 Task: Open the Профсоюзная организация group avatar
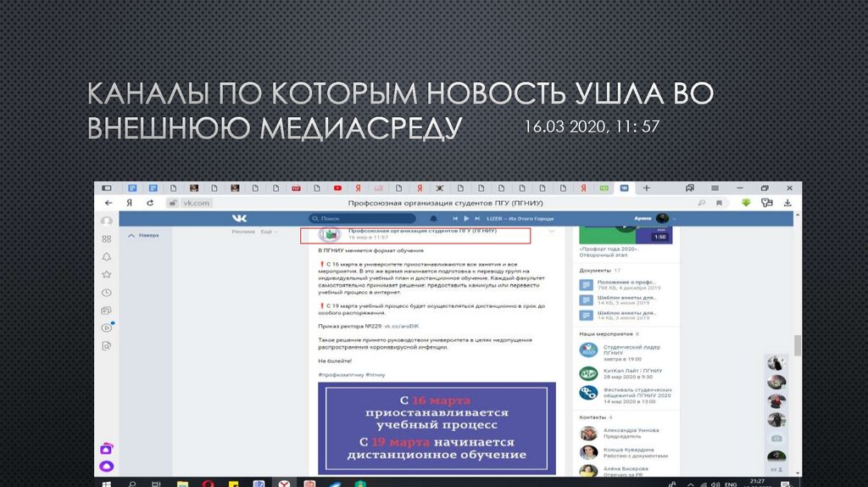330,235
